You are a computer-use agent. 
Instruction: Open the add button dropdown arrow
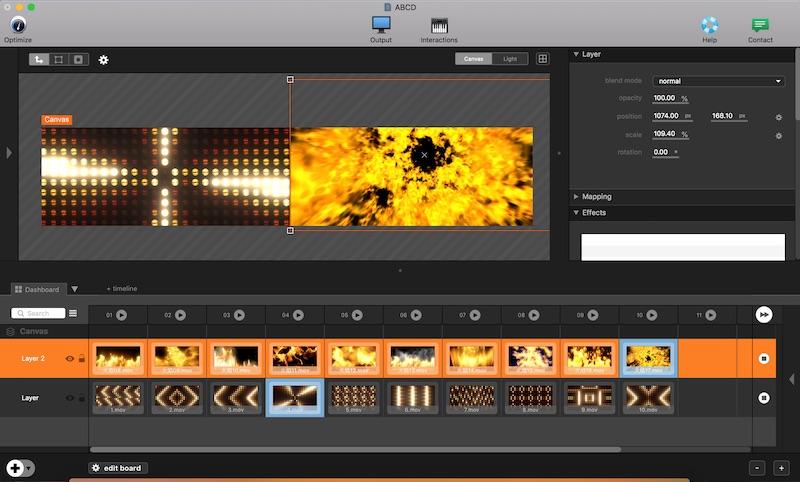coord(29,468)
